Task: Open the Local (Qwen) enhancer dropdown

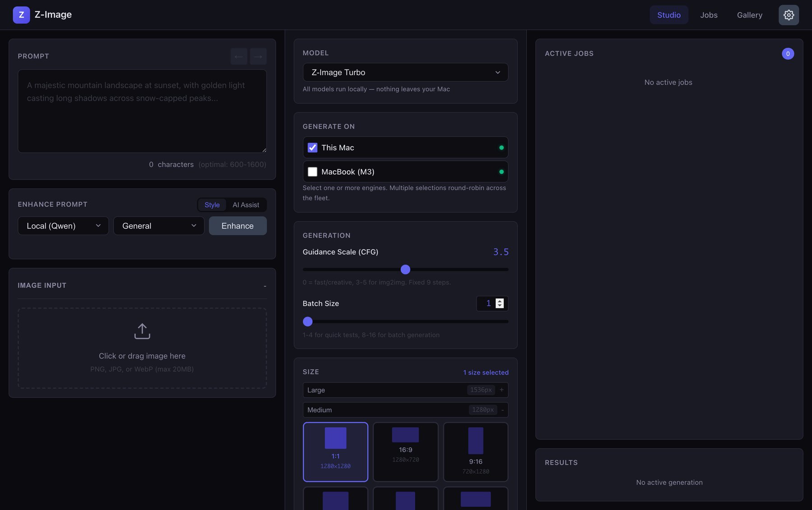Action: [63, 226]
